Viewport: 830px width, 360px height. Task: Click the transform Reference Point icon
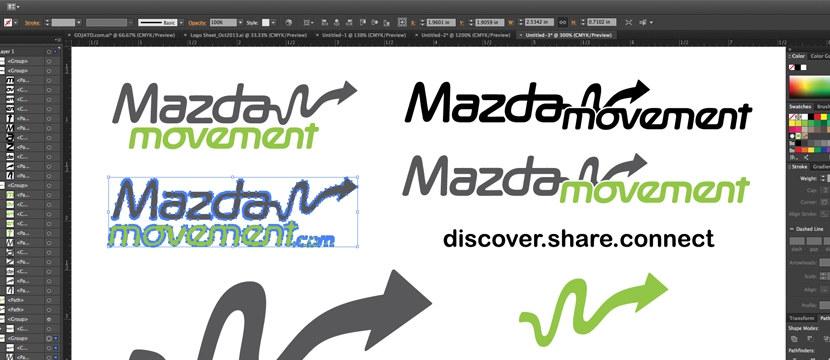(x=402, y=23)
